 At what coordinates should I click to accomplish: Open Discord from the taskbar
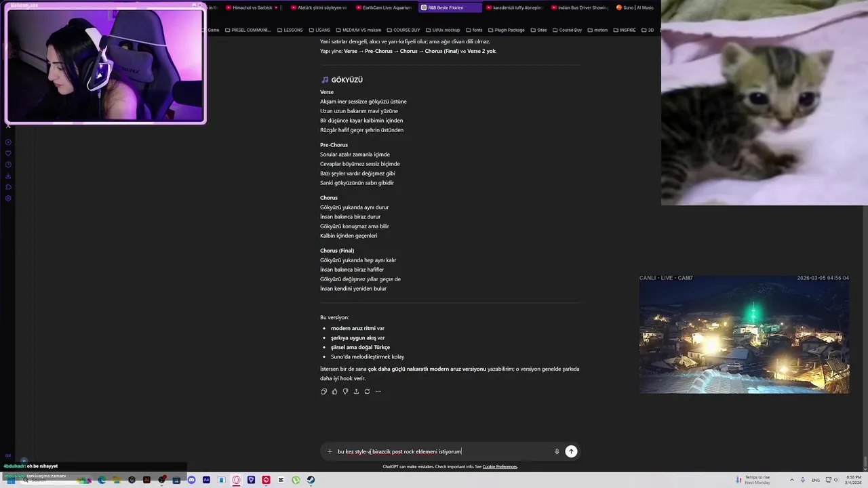(191, 480)
